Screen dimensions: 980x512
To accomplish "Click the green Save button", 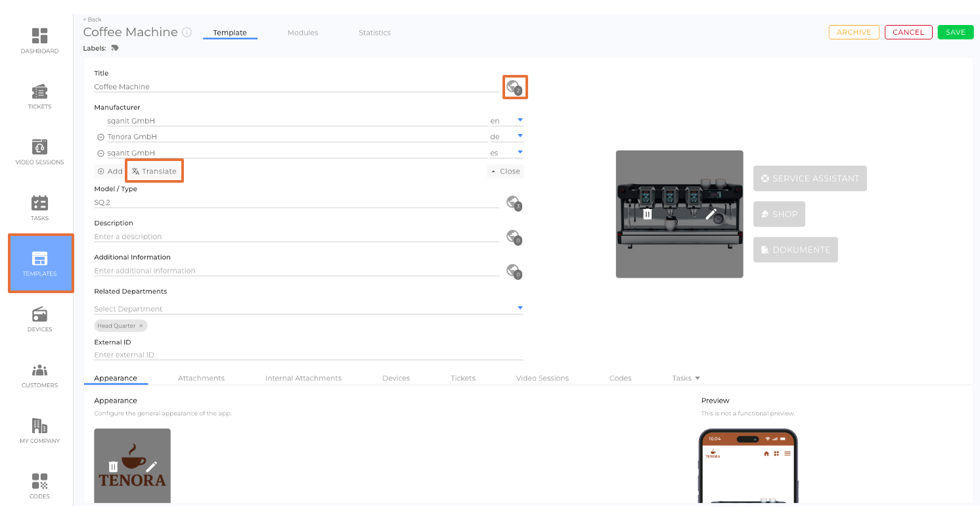I will (955, 32).
